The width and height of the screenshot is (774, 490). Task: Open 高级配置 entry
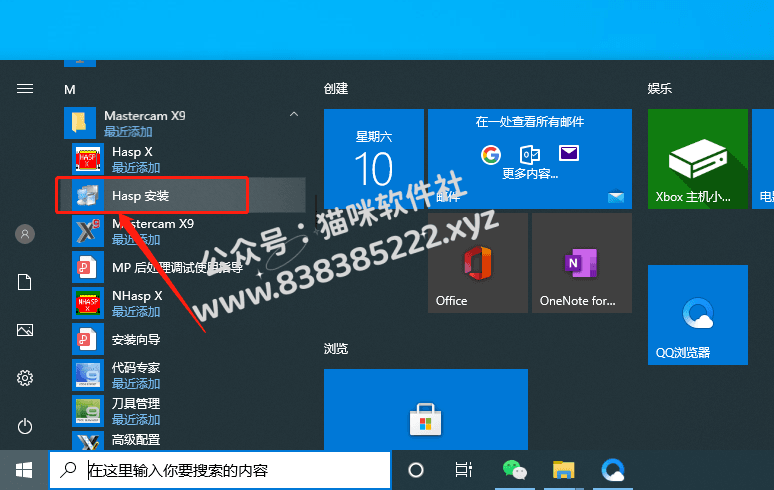coord(185,440)
